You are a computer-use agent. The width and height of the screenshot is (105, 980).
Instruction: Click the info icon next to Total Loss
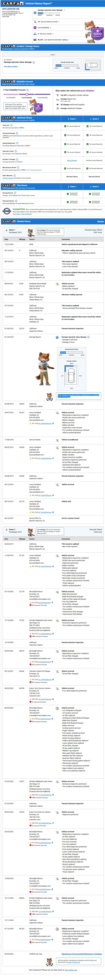pyautogui.click(x=11, y=125)
